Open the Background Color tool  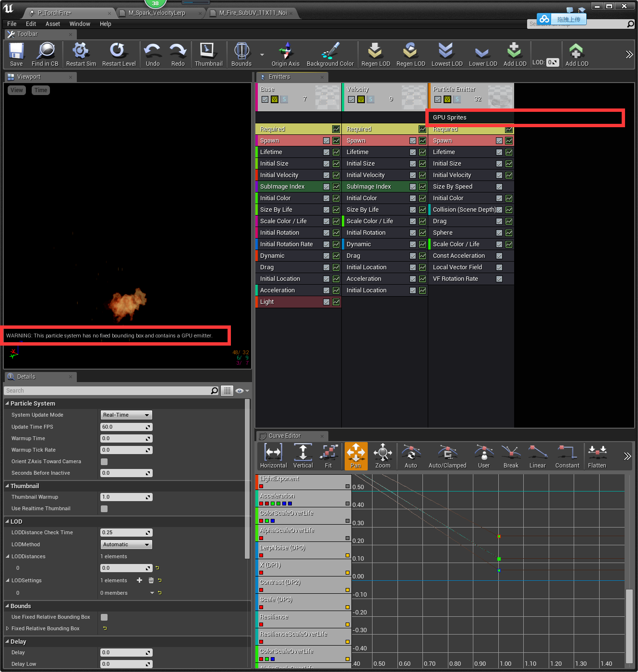[x=330, y=54]
